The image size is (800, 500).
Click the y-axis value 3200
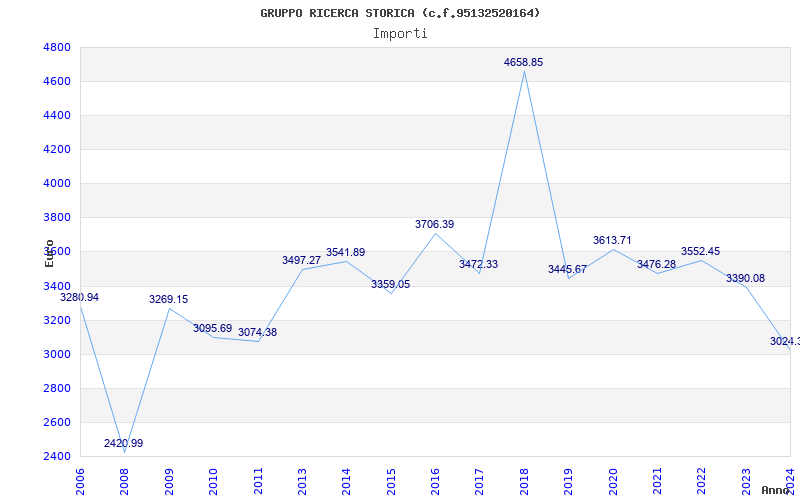55,320
